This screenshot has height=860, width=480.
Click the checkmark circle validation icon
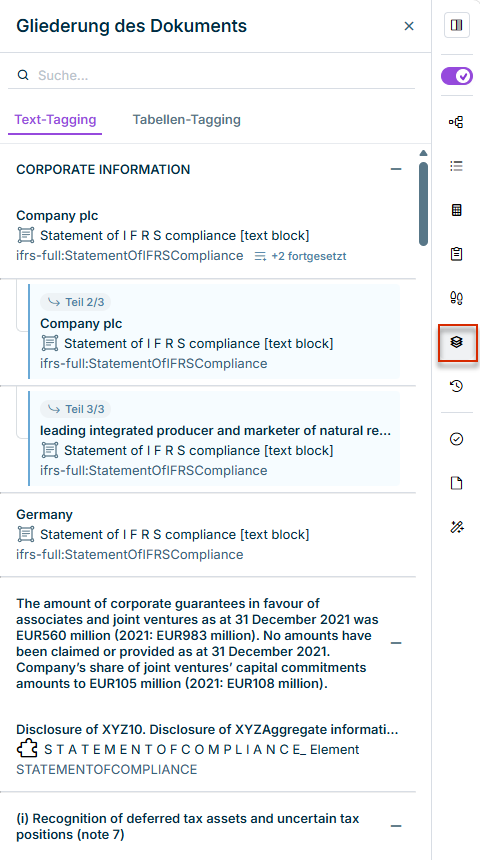coord(456,439)
